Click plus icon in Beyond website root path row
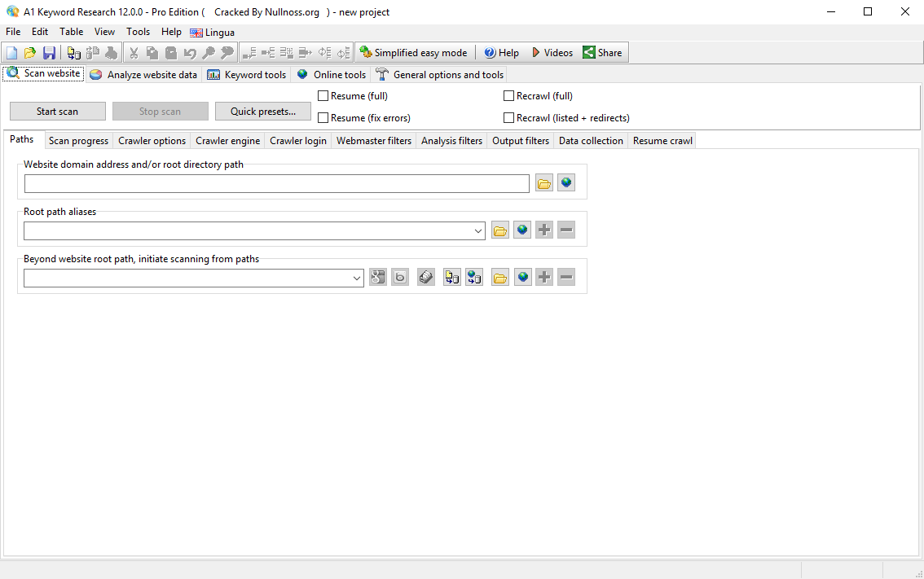This screenshot has height=579, width=924. coord(544,278)
